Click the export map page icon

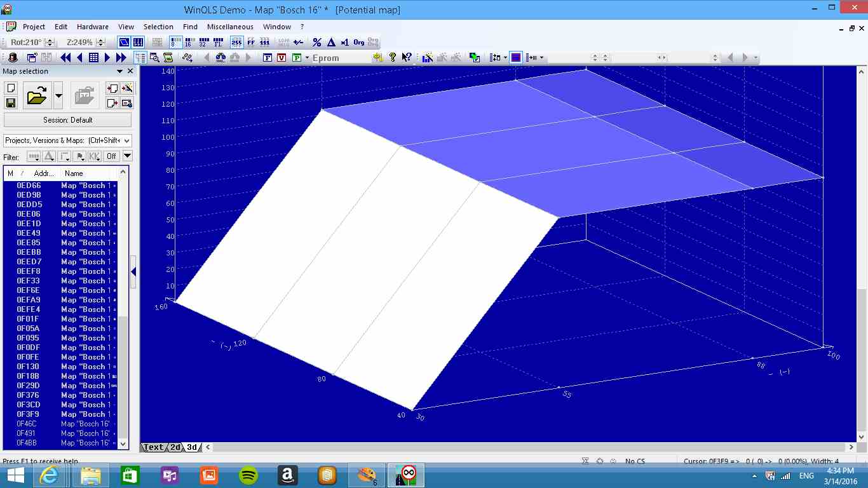coord(112,103)
